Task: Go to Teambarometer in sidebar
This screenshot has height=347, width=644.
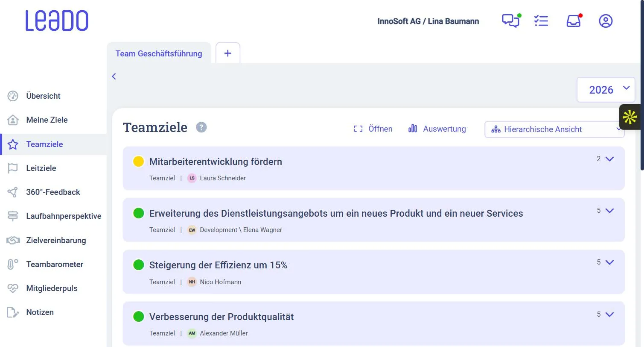Action: [x=55, y=264]
